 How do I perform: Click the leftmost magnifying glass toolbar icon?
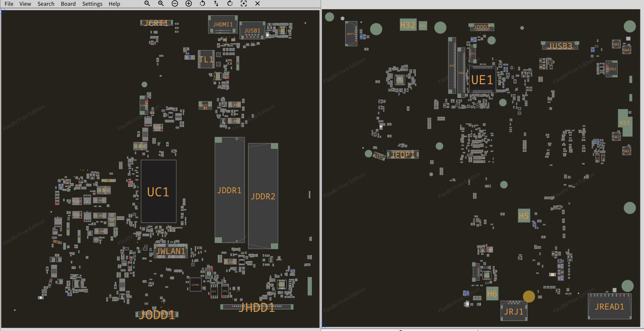coord(147,3)
